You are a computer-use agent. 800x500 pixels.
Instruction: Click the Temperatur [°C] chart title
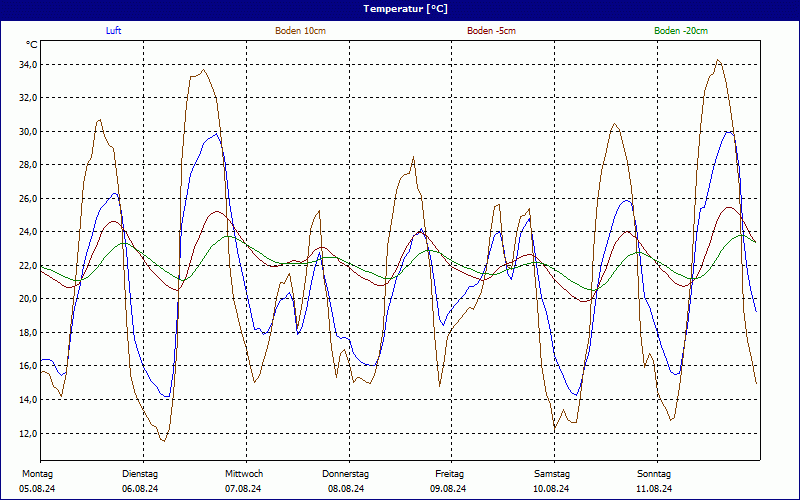pos(405,8)
